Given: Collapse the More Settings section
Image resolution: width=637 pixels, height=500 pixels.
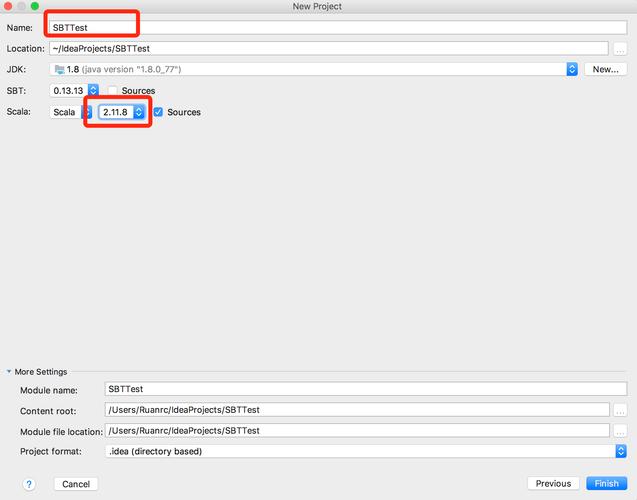Looking at the screenshot, I should pyautogui.click(x=9, y=372).
